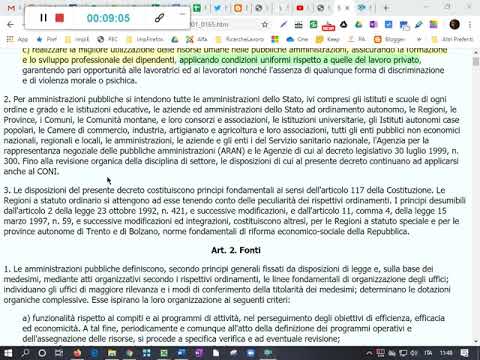Image resolution: width=480 pixels, height=360 pixels.
Task: Open the App shortcuts bookmark
Action: 18,39
